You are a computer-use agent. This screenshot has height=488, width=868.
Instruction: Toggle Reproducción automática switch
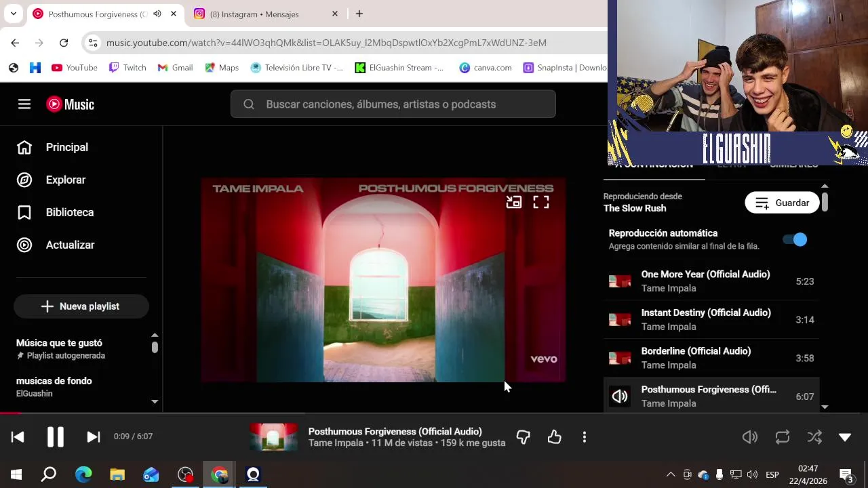point(795,239)
